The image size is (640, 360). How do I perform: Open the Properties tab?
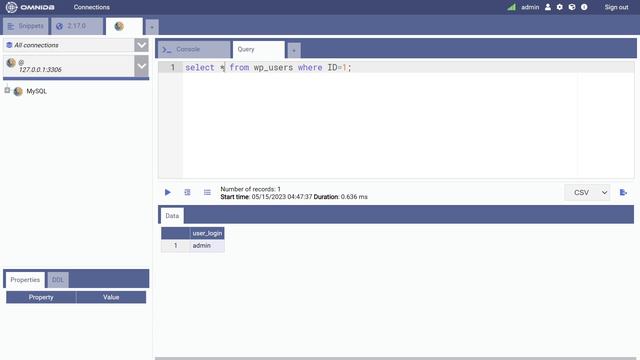pyautogui.click(x=25, y=280)
